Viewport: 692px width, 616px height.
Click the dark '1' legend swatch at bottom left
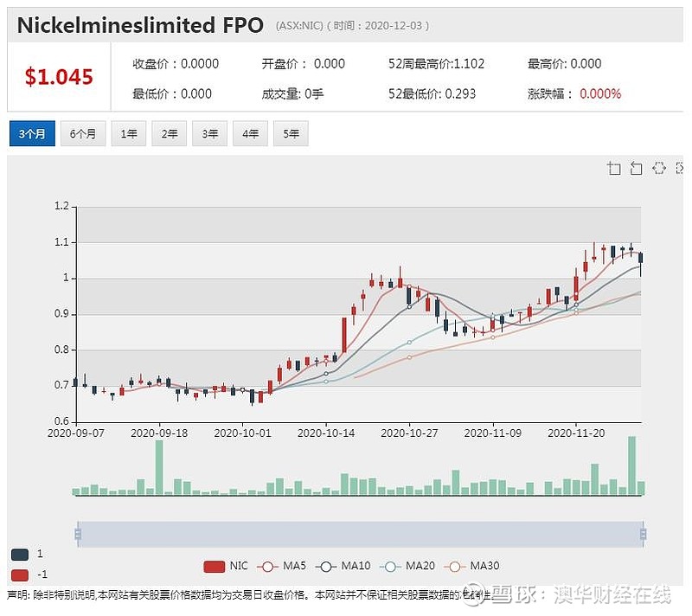click(19, 554)
